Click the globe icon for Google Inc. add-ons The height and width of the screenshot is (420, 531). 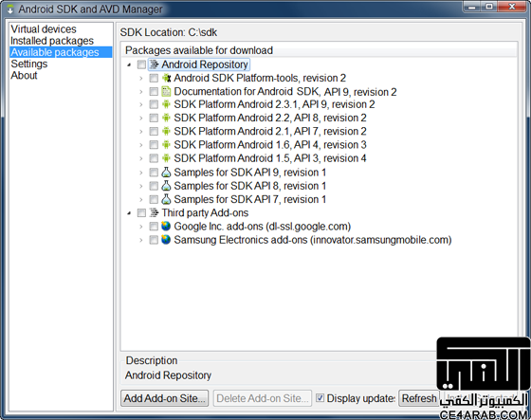(166, 226)
